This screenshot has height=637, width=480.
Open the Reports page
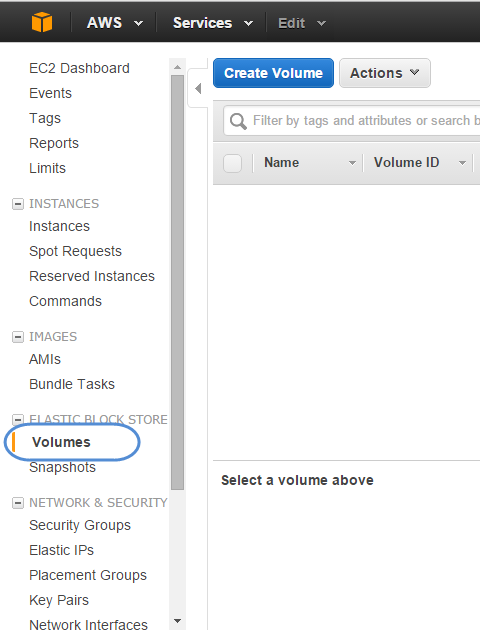coord(54,143)
